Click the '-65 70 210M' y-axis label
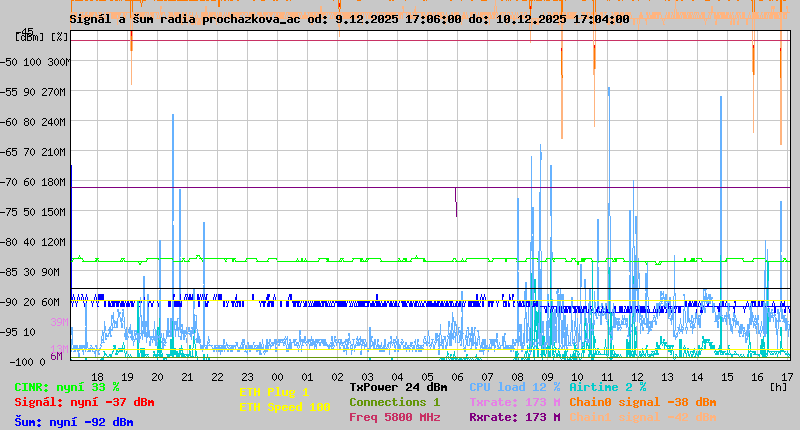 pos(33,153)
